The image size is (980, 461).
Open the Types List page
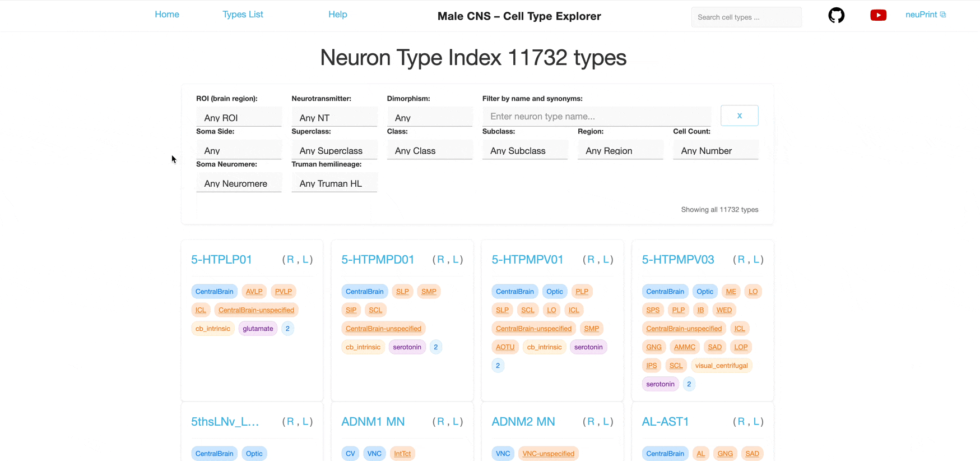coord(243,15)
